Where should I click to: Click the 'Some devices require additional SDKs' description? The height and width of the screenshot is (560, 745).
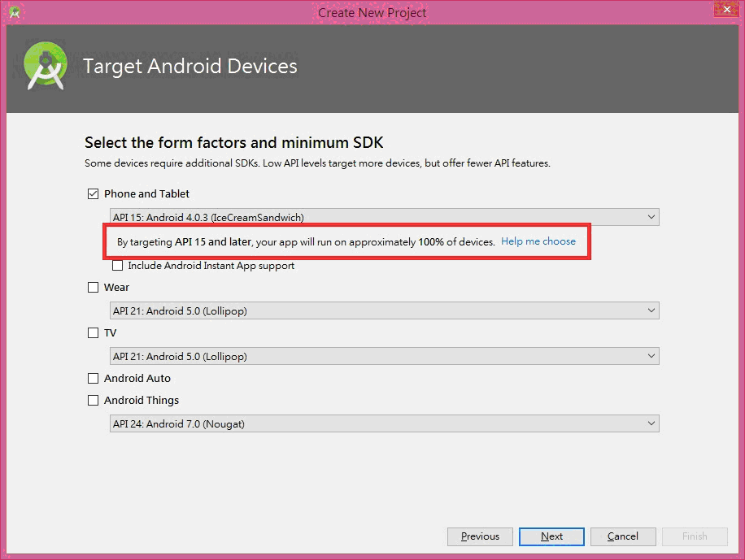[x=317, y=163]
